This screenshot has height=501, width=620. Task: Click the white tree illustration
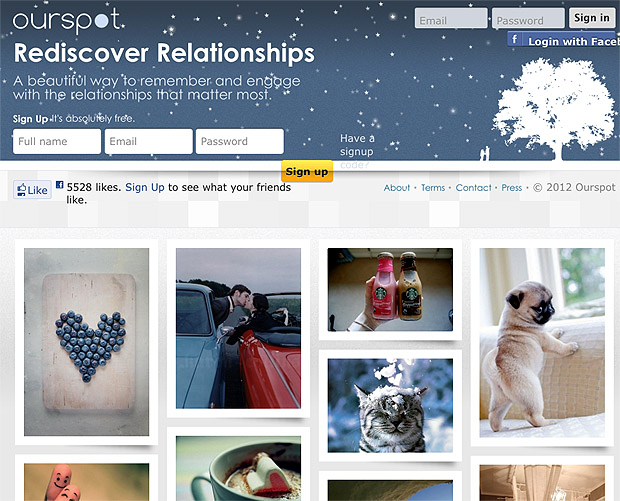556,108
